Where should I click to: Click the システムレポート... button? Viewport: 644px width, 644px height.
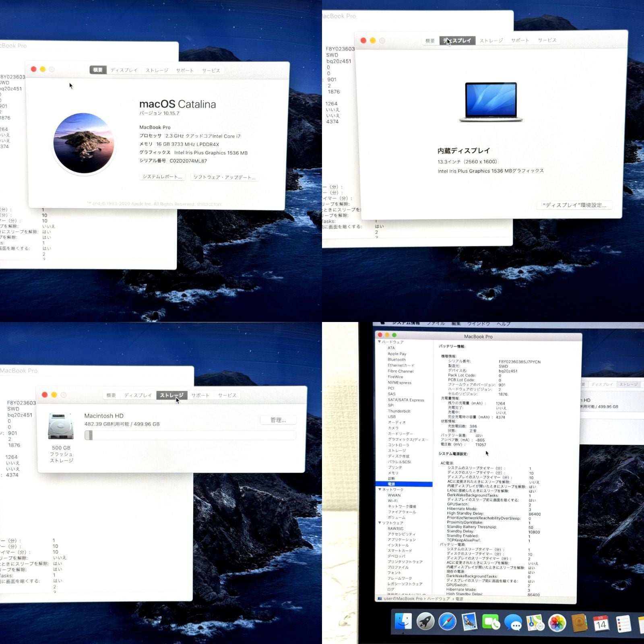pyautogui.click(x=162, y=177)
